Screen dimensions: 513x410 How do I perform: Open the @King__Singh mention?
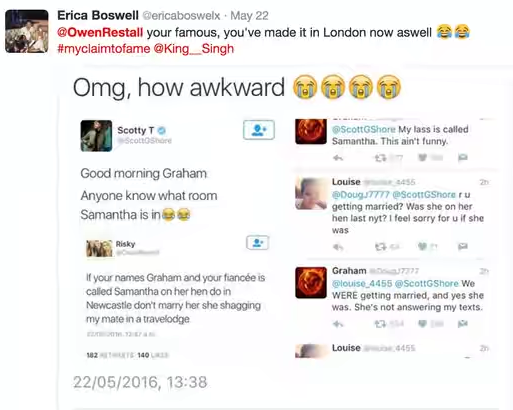pyautogui.click(x=194, y=49)
